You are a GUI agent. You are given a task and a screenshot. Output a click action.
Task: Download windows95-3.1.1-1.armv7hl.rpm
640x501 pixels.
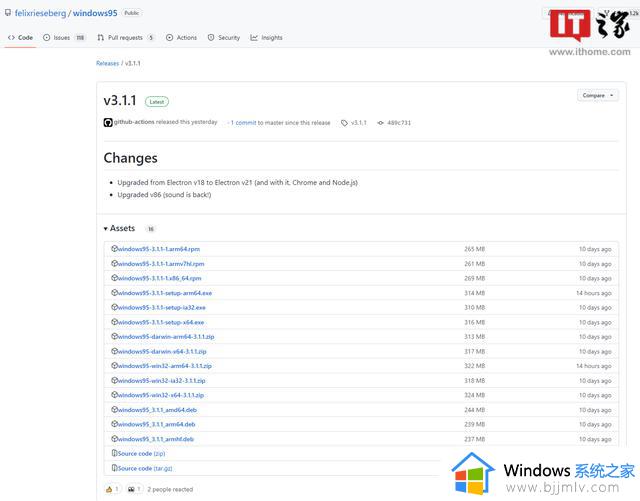pyautogui.click(x=161, y=264)
